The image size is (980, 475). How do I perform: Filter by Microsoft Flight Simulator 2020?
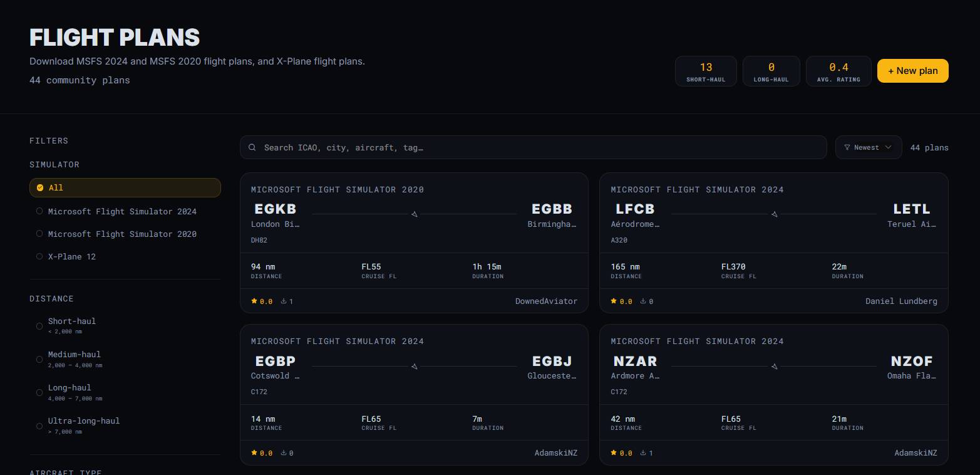pyautogui.click(x=125, y=234)
